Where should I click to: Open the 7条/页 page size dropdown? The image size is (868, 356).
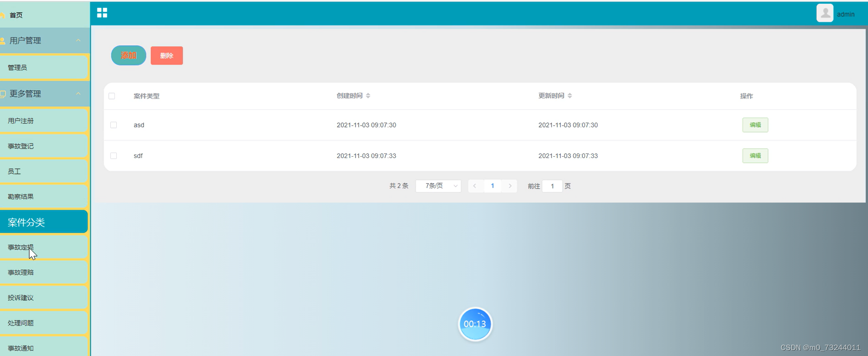coord(438,186)
